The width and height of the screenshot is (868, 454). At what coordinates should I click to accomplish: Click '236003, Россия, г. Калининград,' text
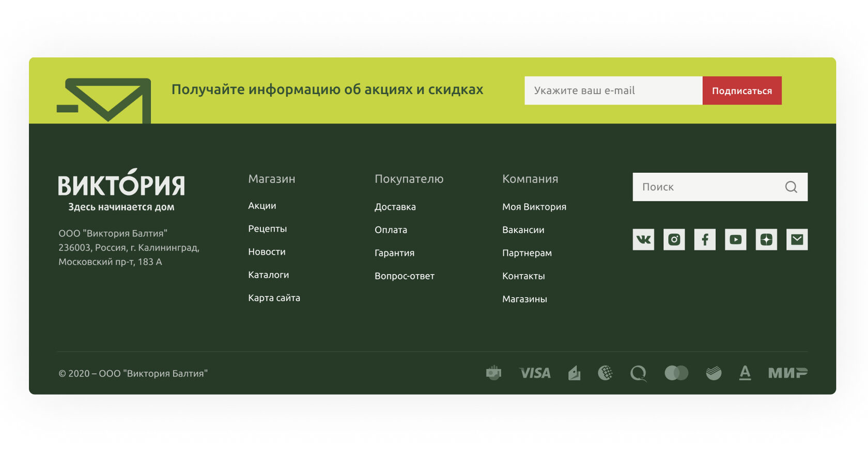(129, 248)
